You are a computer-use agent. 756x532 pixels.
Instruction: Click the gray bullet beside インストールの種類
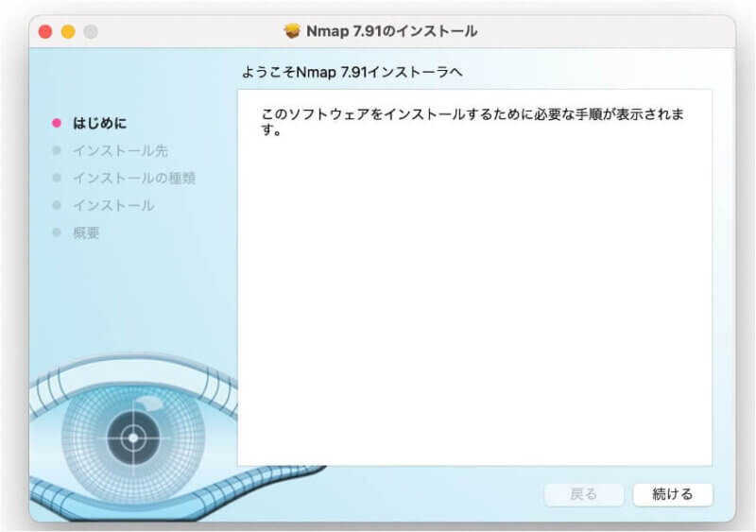coord(57,178)
